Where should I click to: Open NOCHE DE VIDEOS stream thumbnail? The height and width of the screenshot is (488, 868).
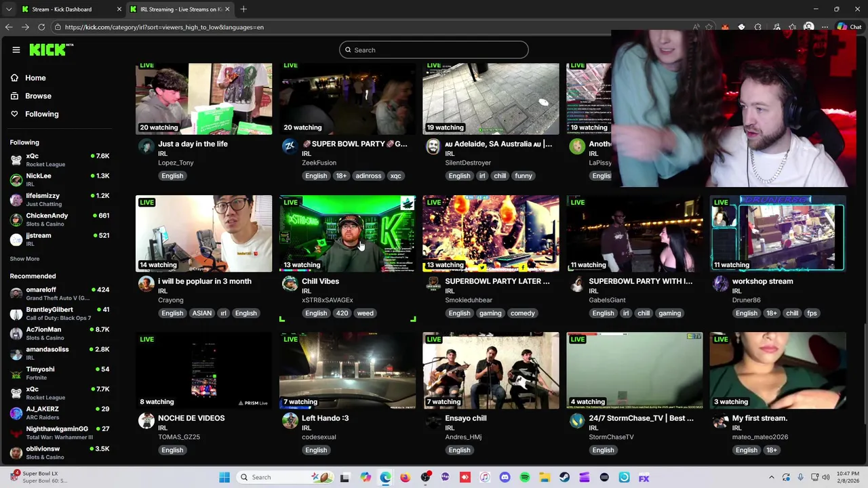coord(203,370)
